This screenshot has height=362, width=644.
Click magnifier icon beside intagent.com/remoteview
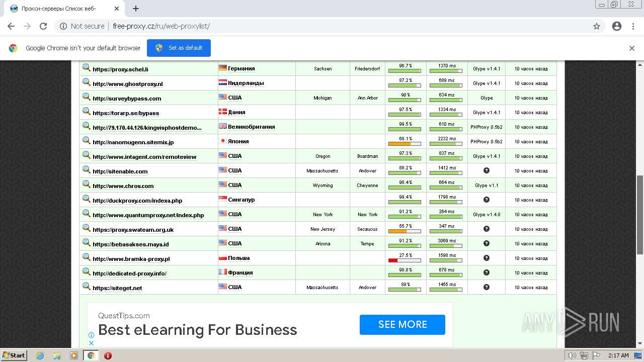click(87, 155)
